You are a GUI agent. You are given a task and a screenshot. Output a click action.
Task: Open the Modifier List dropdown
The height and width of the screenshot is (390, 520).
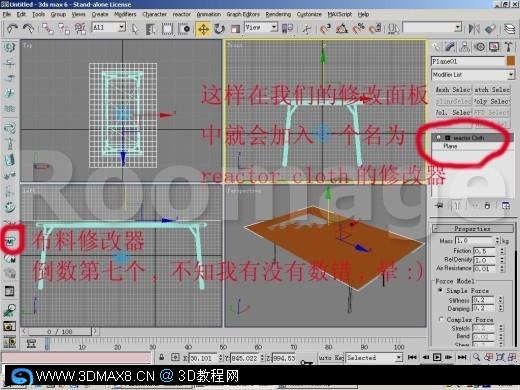[473, 75]
